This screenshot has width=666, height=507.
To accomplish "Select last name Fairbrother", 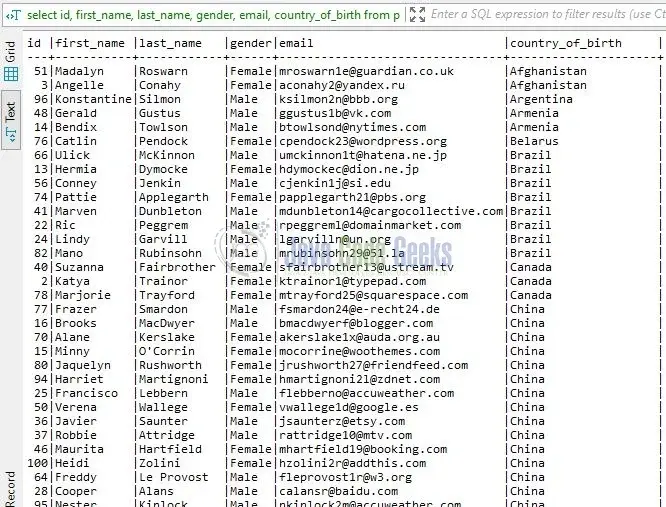I will coord(178,268).
